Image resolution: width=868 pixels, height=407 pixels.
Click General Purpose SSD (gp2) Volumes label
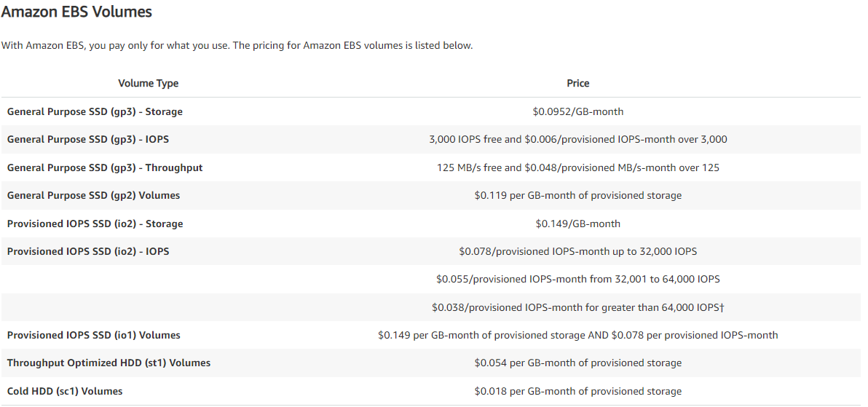pyautogui.click(x=93, y=195)
